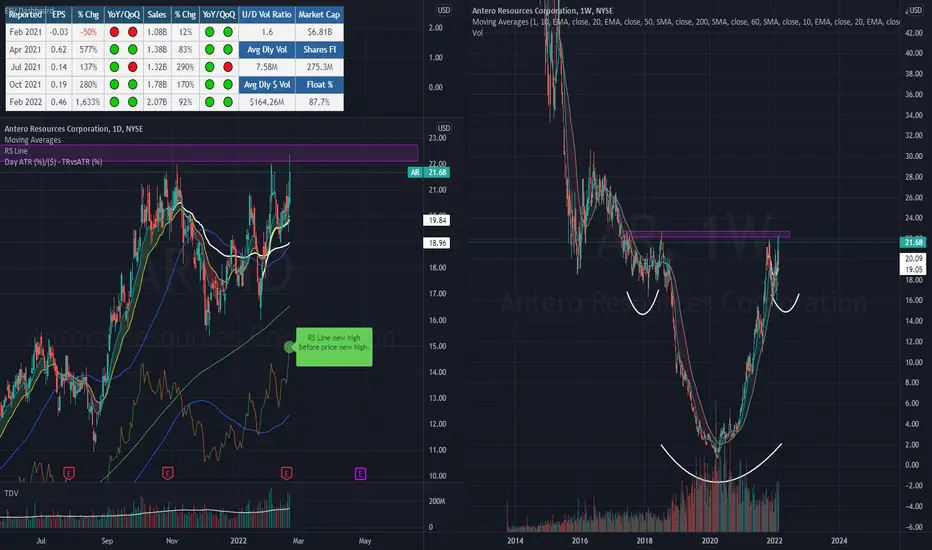Open USD currency selector on the daily chart
Viewport: 932px width, 550px height.
(444, 128)
